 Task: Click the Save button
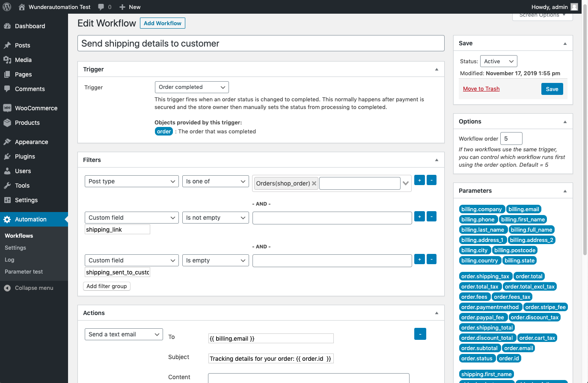coord(552,89)
